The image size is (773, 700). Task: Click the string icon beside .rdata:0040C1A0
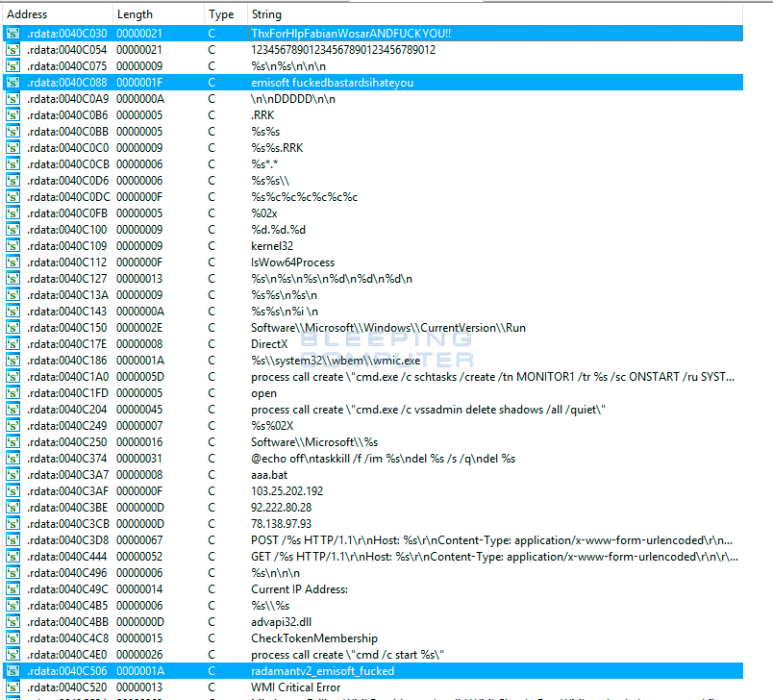click(x=12, y=377)
